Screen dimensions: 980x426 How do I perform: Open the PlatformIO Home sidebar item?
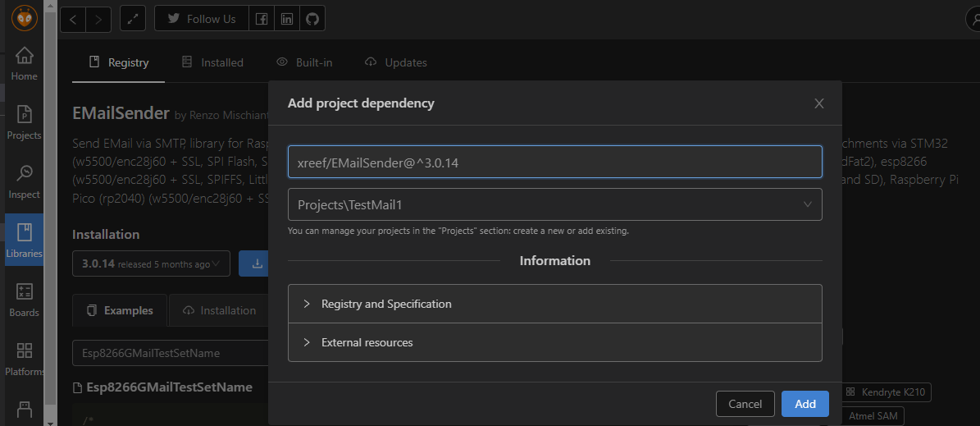coord(24,64)
